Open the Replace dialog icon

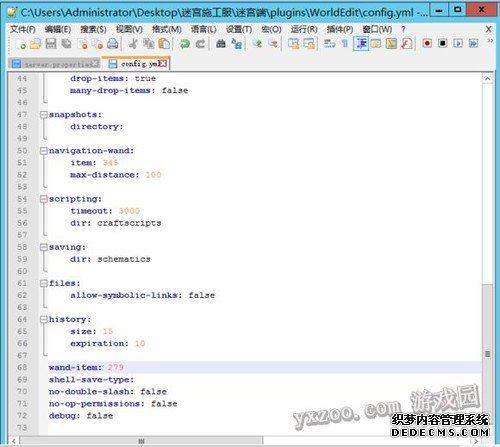(236, 44)
